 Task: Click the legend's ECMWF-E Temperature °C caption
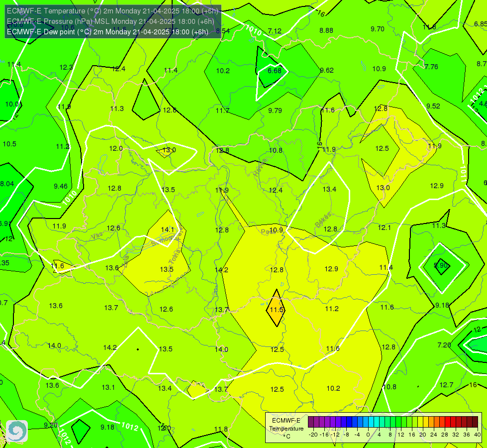(287, 429)
